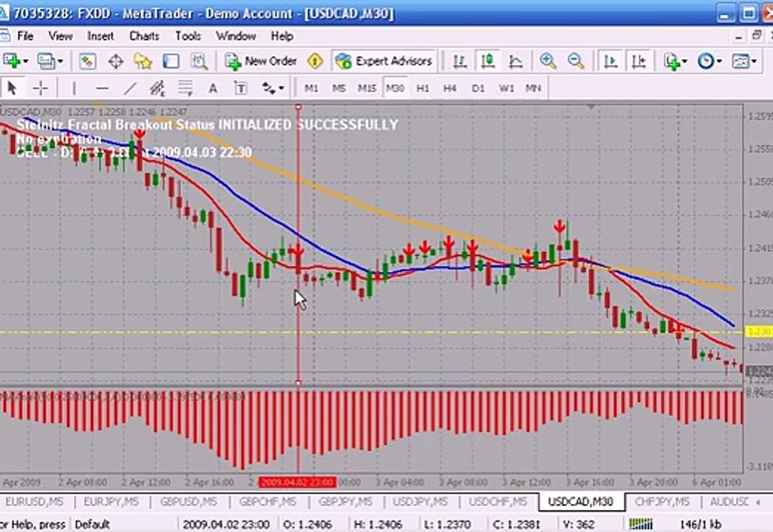Open the GBPUSD,M5 chart tab
The height and width of the screenshot is (532, 773).
[x=188, y=502]
